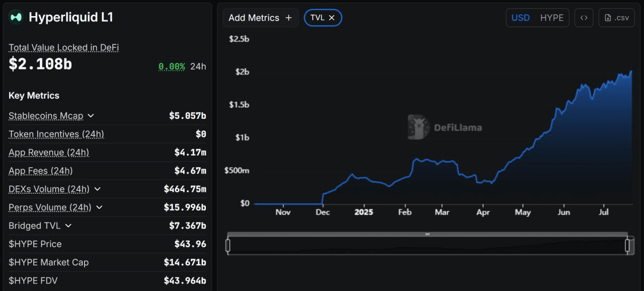Screen dimensions: 644x291
Task: Click the $2.108b TVL value
Action: pos(40,64)
